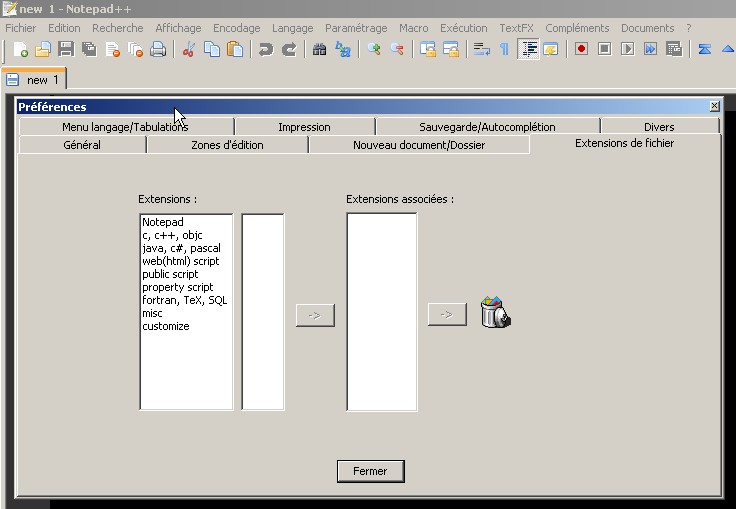Click the New file toolbar icon
The image size is (736, 509).
22,49
